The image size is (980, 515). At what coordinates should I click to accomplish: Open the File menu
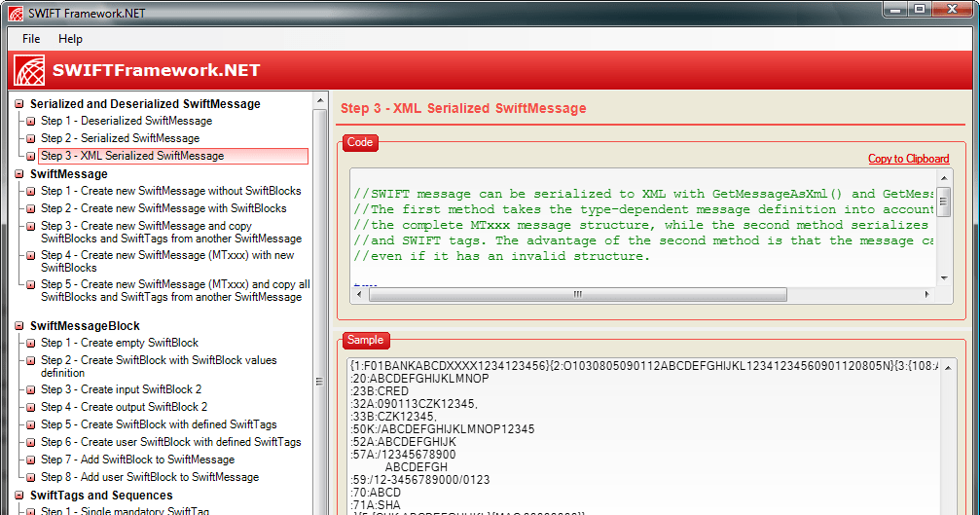click(x=31, y=39)
